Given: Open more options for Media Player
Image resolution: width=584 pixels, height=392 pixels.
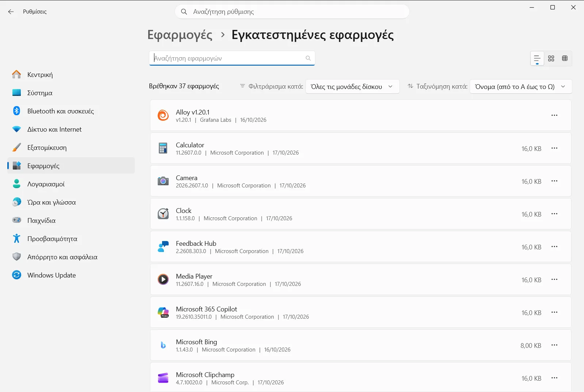Looking at the screenshot, I should tap(554, 279).
